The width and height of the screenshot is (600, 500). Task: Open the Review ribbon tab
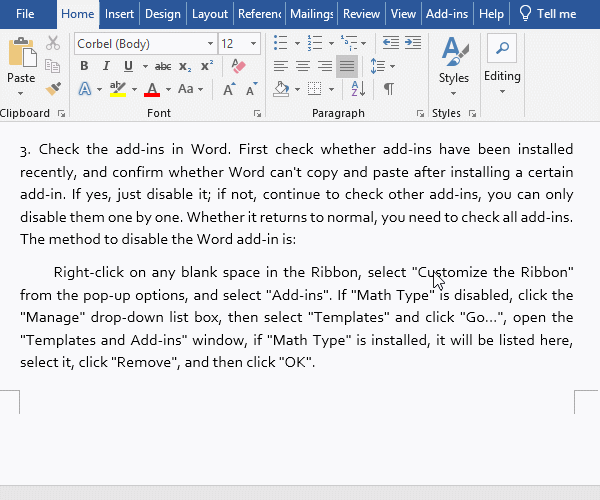(x=361, y=14)
